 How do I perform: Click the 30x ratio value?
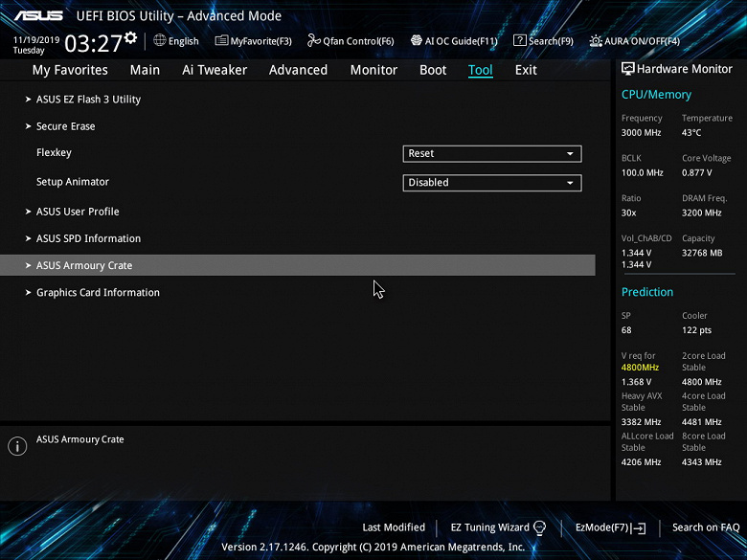628,213
